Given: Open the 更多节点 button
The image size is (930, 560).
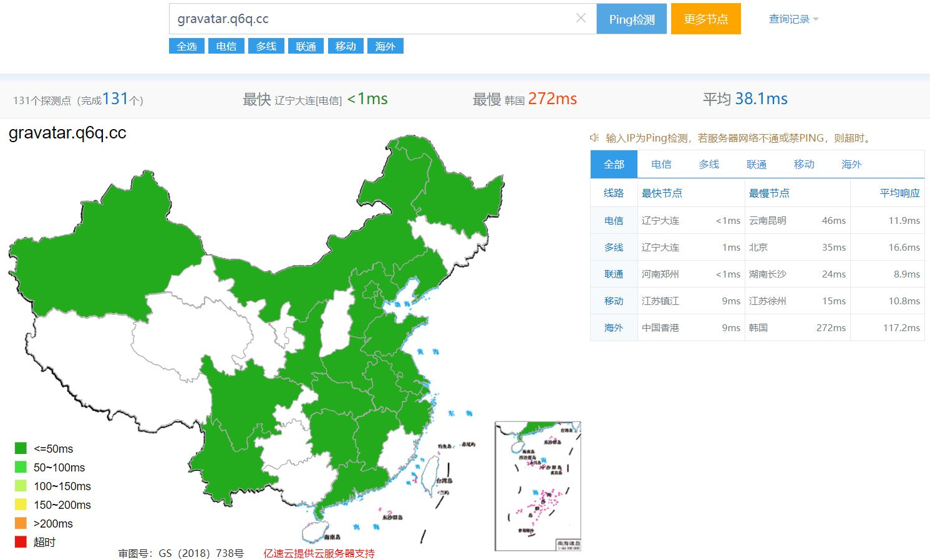Looking at the screenshot, I should (x=705, y=19).
